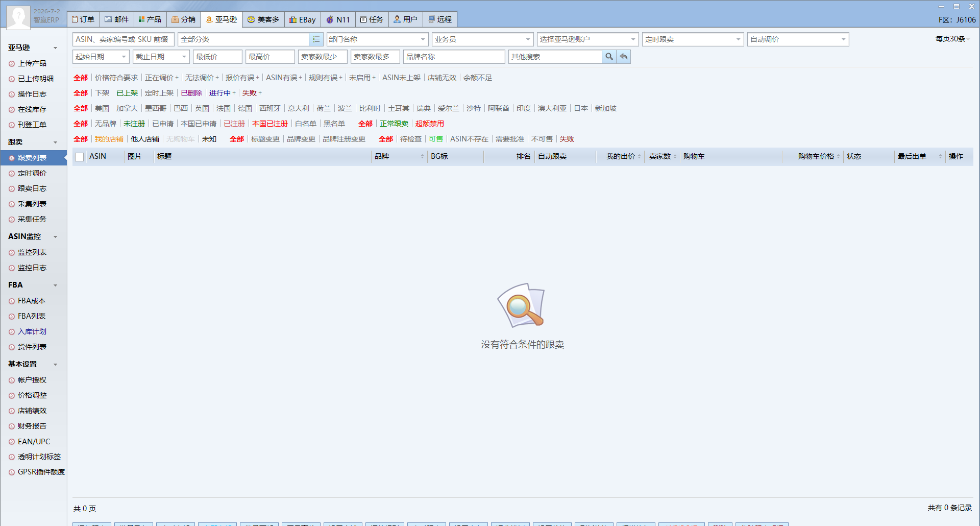Screen dimensions: 980x526
Task: Open the 起始日期 date dropdown
Action: [x=101, y=57]
